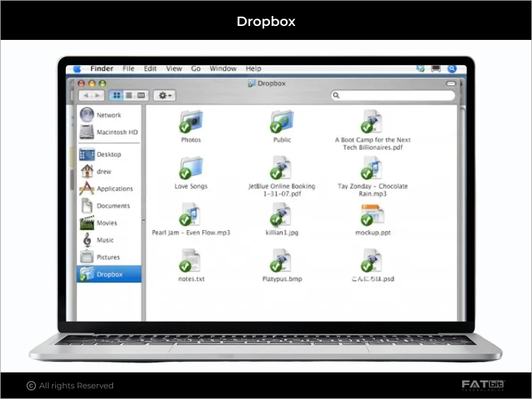The width and height of the screenshot is (532, 399).
Task: Open the File menu
Action: pos(128,68)
